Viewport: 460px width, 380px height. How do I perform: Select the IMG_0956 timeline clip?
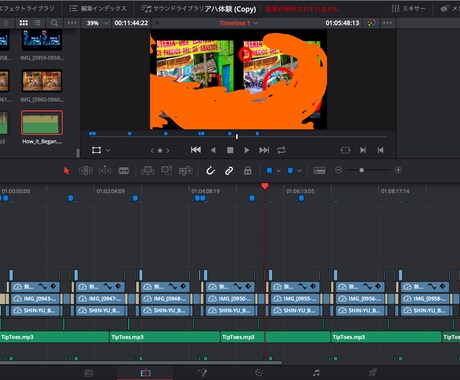[360, 299]
